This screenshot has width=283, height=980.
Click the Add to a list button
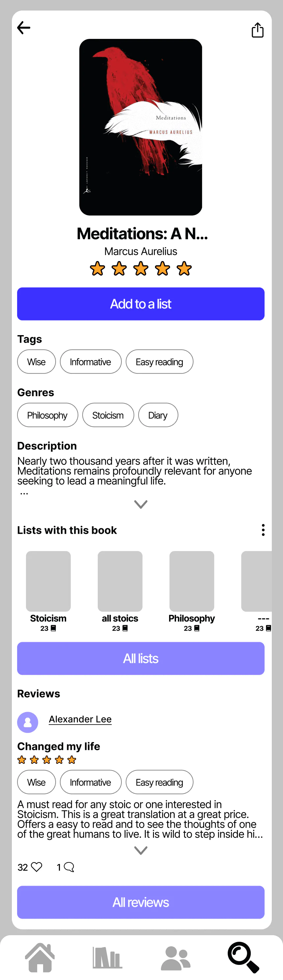141,304
